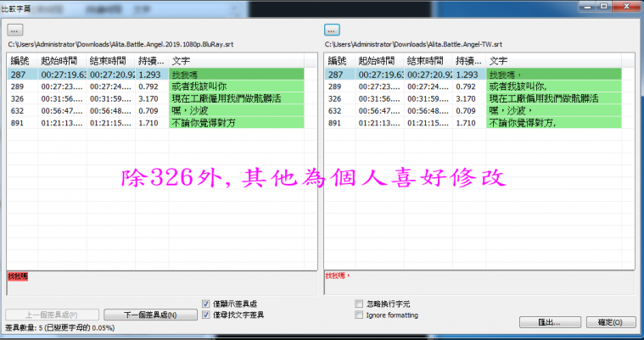Screen dimensions: 644x340
Task: Click right duration cell 0.709
Action: pyautogui.click(x=469, y=110)
